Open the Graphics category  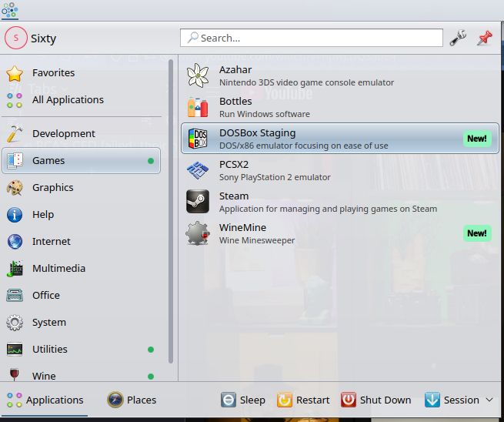tap(81, 188)
